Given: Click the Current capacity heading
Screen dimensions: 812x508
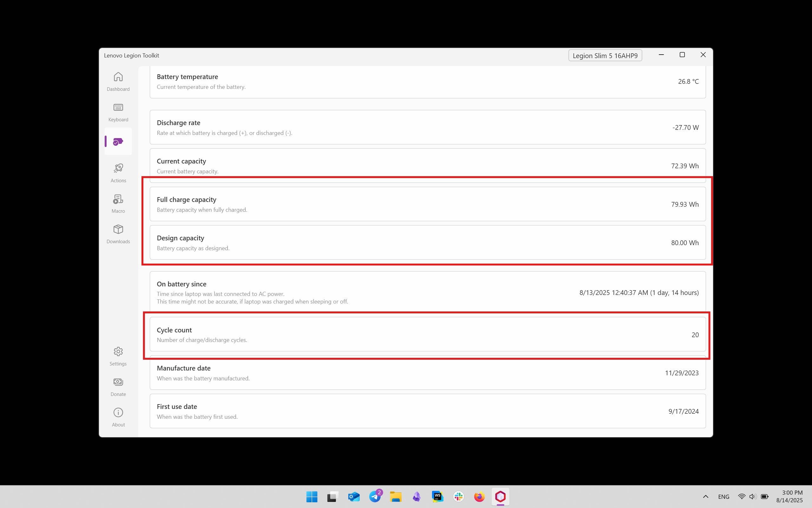Looking at the screenshot, I should click(x=181, y=161).
